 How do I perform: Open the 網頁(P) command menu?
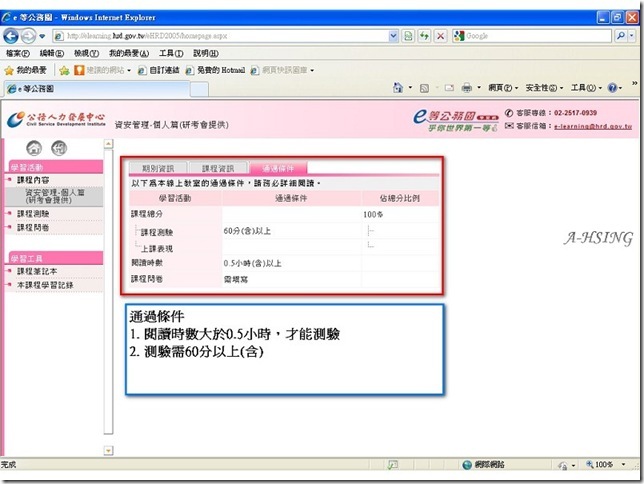(503, 88)
